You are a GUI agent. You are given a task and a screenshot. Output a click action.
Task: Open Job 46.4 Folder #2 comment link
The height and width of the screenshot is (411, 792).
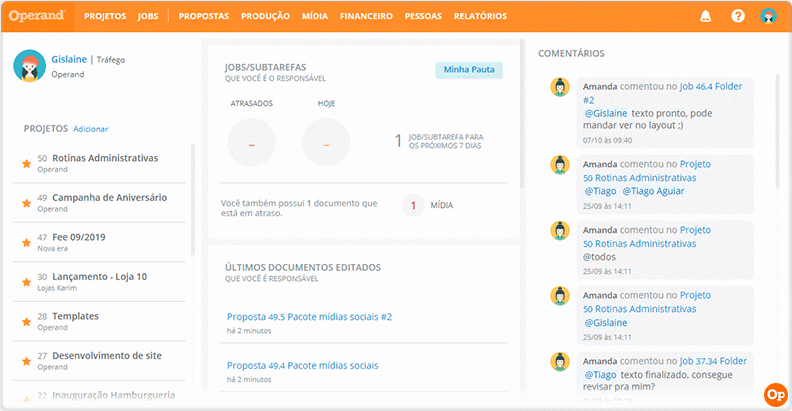pyautogui.click(x=662, y=93)
